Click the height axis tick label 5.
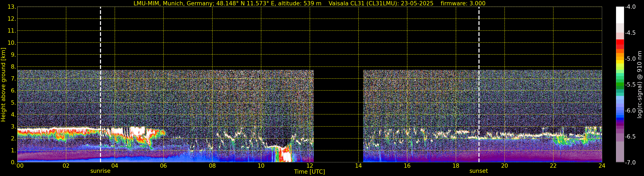Screen dimensions: 644x176 (13, 102)
